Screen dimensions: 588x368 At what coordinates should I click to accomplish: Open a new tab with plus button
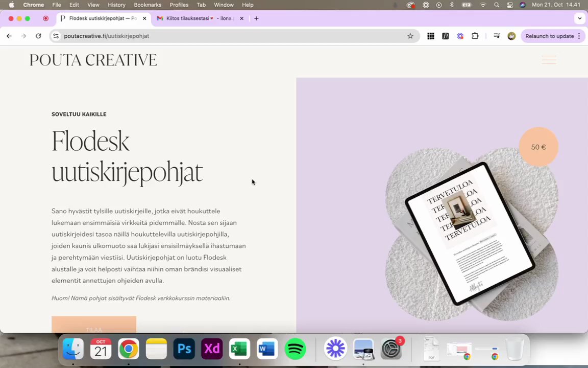pos(257,18)
